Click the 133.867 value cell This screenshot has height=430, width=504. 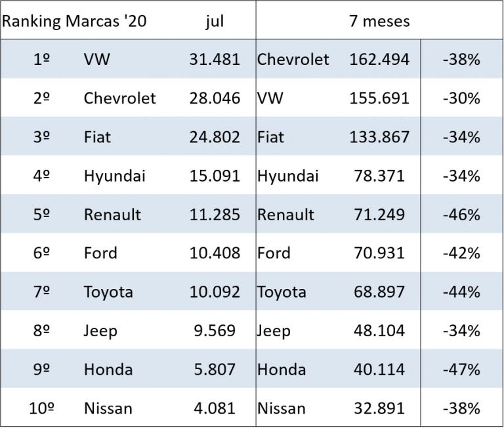pos(379,137)
